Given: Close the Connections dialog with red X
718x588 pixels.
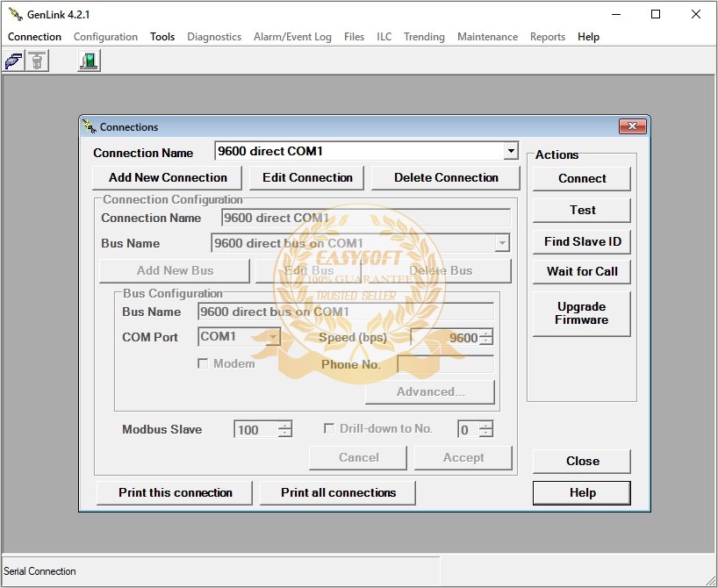Looking at the screenshot, I should point(632,125).
